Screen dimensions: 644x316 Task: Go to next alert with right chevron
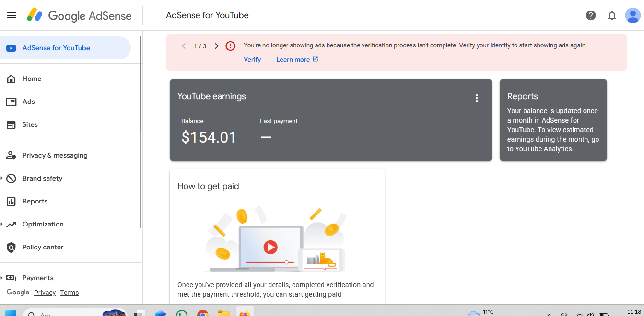pos(216,46)
